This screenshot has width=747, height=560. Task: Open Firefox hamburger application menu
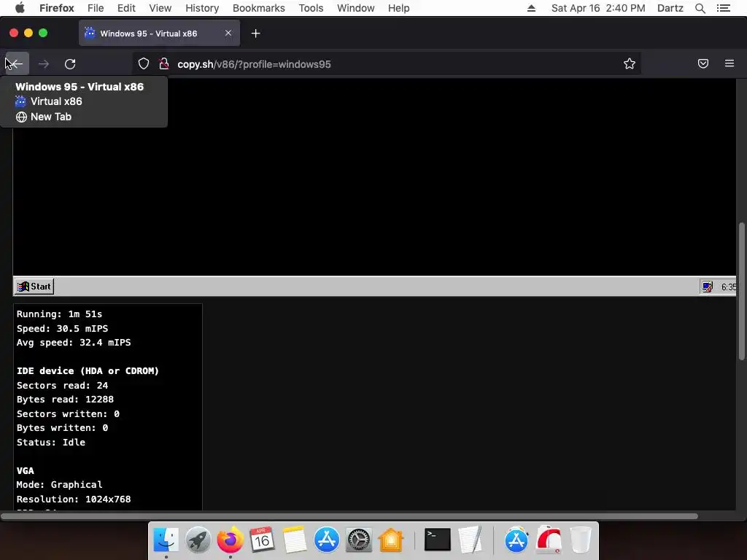[729, 63]
